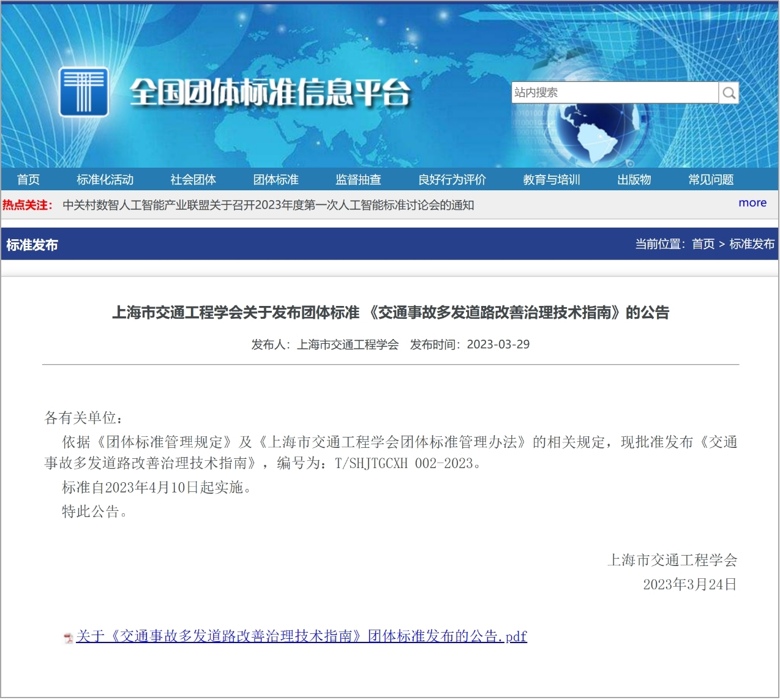Go to 首页 in navigation bar
Image resolution: width=780 pixels, height=700 pixels.
pyautogui.click(x=28, y=180)
